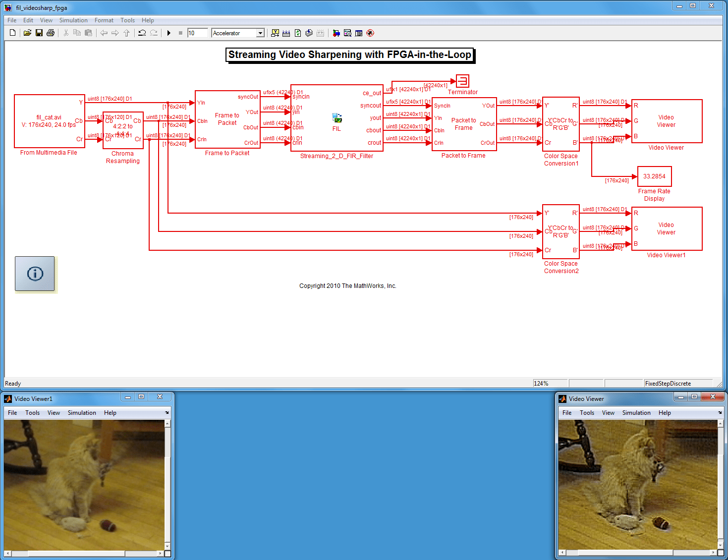This screenshot has width=728, height=560.
Task: Open the Model Explorer magnifier icon
Action: [x=347, y=33]
